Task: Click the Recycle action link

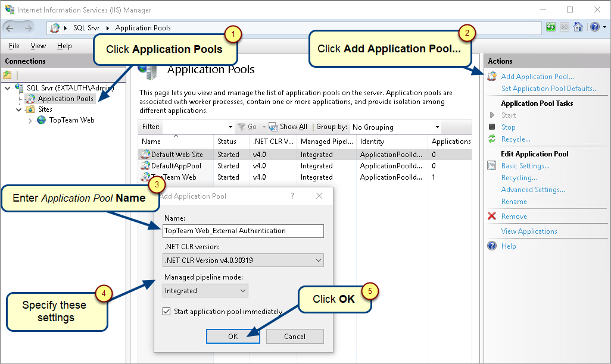Action: (x=516, y=139)
